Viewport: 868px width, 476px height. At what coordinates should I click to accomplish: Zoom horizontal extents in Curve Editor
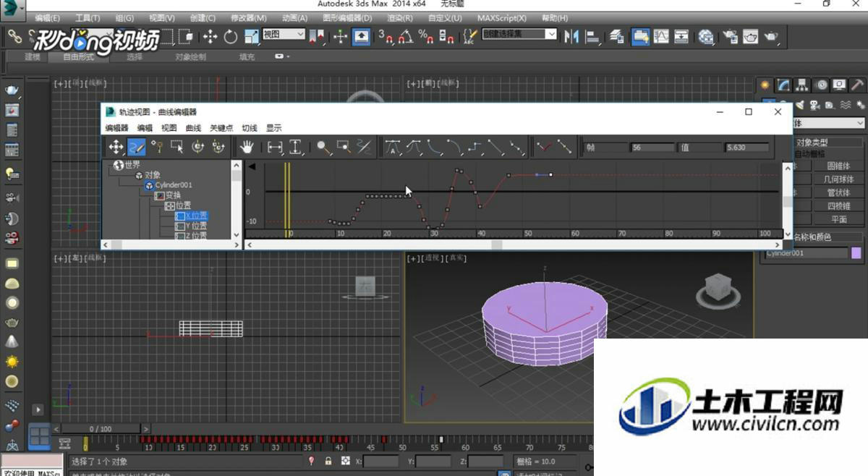click(x=275, y=147)
